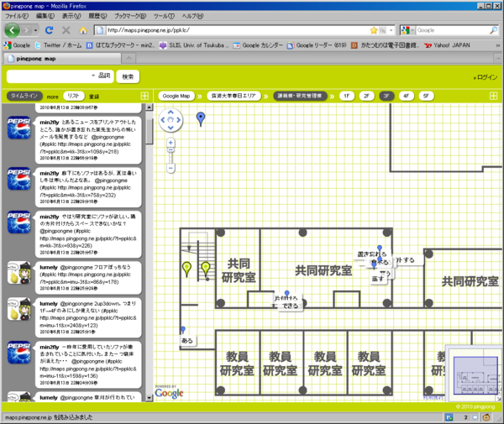Image resolution: width=504 pixels, height=424 pixels.
Task: Open new tab with the plus tab button
Action: 129,59
